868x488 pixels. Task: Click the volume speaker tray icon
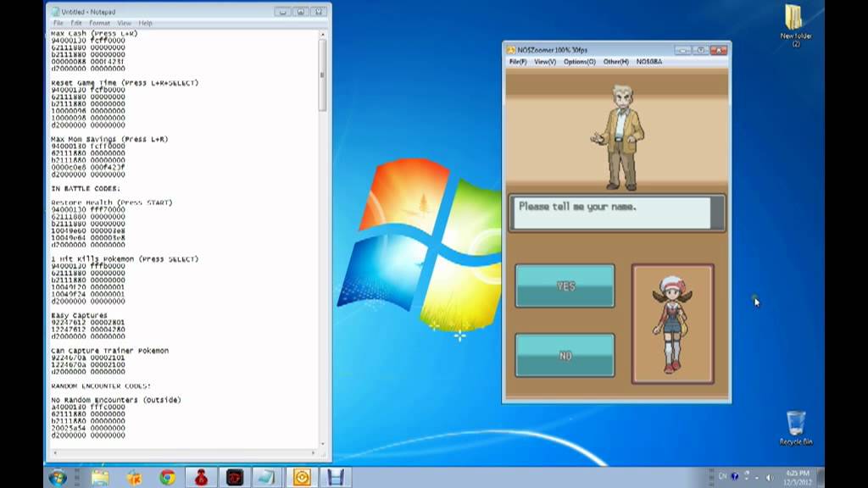pyautogui.click(x=770, y=477)
